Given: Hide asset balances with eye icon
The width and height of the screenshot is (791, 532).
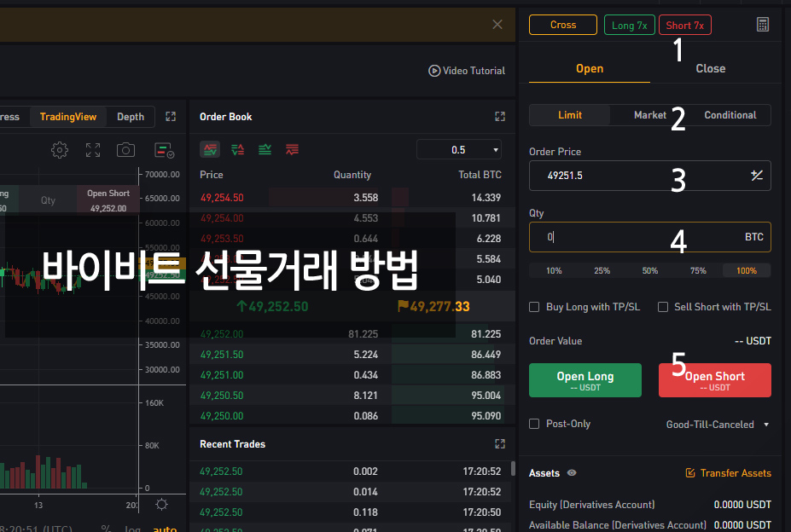Looking at the screenshot, I should [572, 473].
